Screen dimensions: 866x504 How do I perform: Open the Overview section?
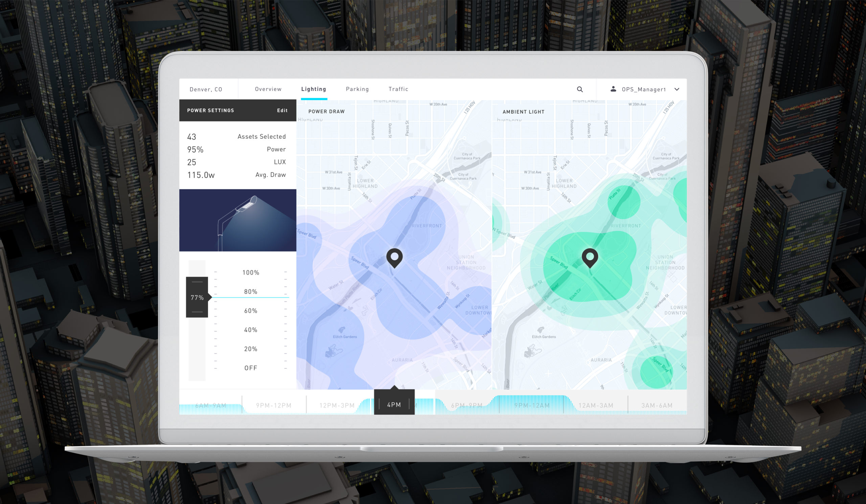coord(268,89)
